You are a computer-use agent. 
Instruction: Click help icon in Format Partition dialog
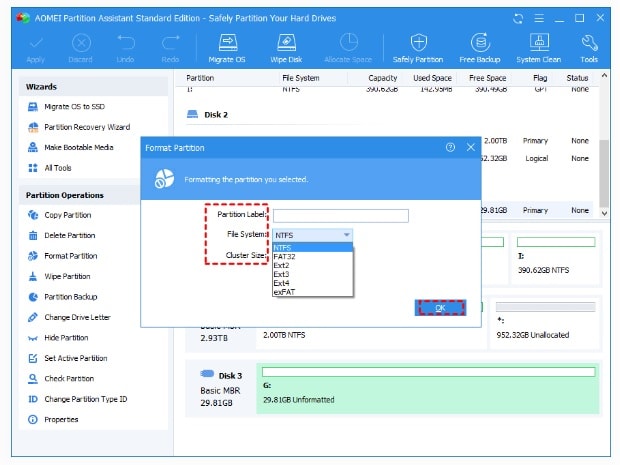[x=450, y=147]
